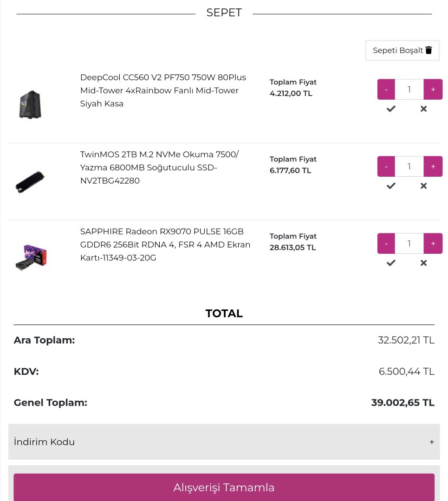Viewport: 448px width, 501px height.
Task: Click checkmark under SAPPHIRE Radeon quantity
Action: 391,263
